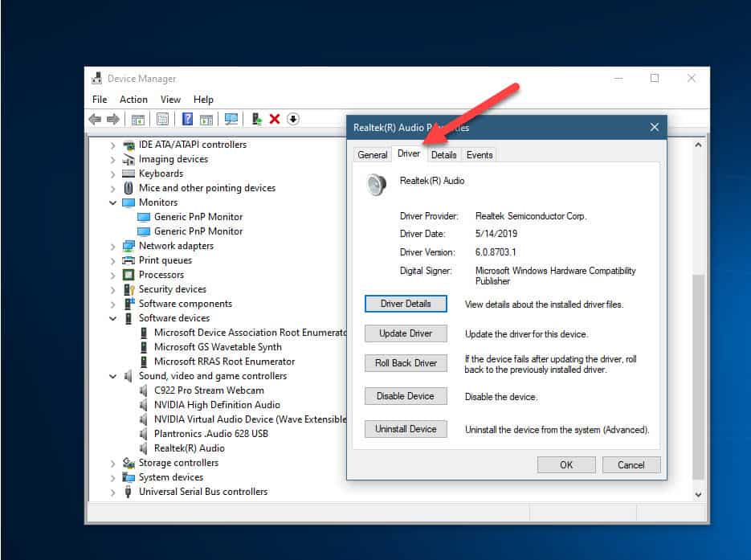Select Realtek(R) Audio in the device tree
751x560 pixels.
(190, 448)
